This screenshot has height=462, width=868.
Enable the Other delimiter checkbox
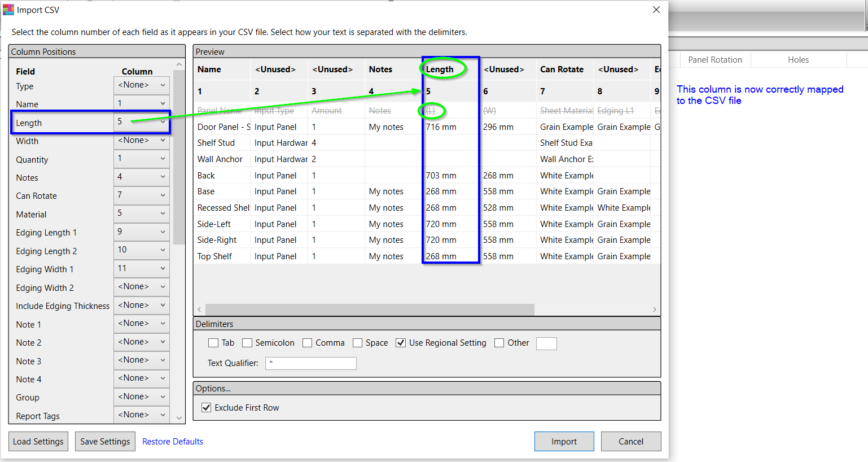[x=499, y=343]
